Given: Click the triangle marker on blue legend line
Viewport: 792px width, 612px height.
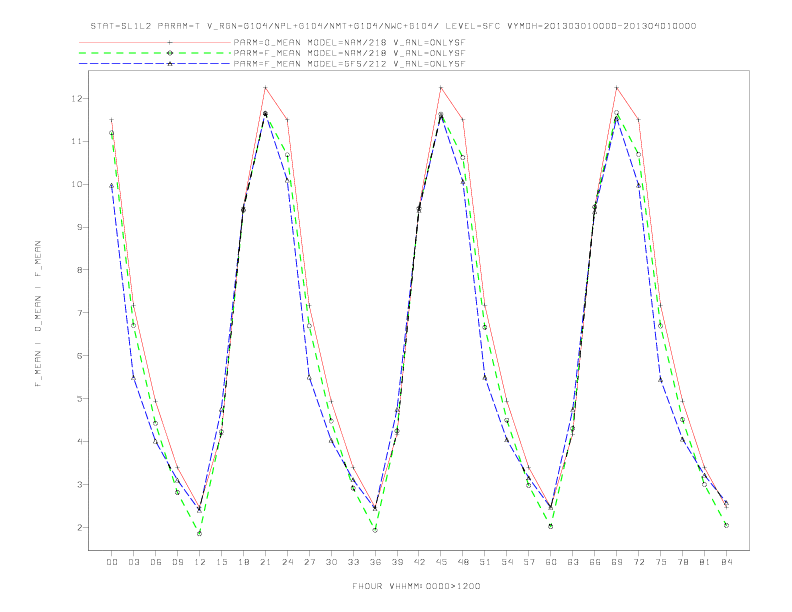Looking at the screenshot, I should pos(170,64).
